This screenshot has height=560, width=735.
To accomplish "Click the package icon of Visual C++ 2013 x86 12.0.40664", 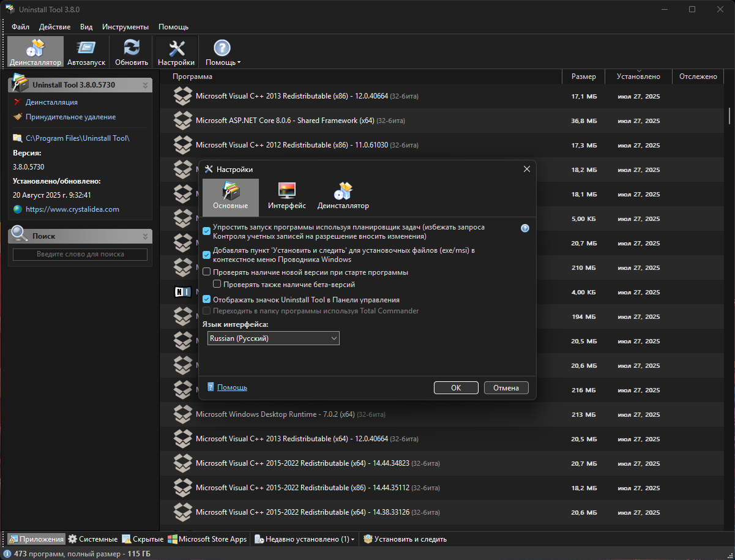I will [x=183, y=96].
